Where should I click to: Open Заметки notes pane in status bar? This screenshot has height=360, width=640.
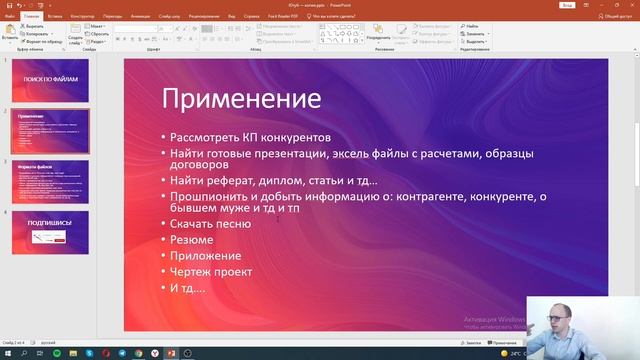(x=471, y=343)
